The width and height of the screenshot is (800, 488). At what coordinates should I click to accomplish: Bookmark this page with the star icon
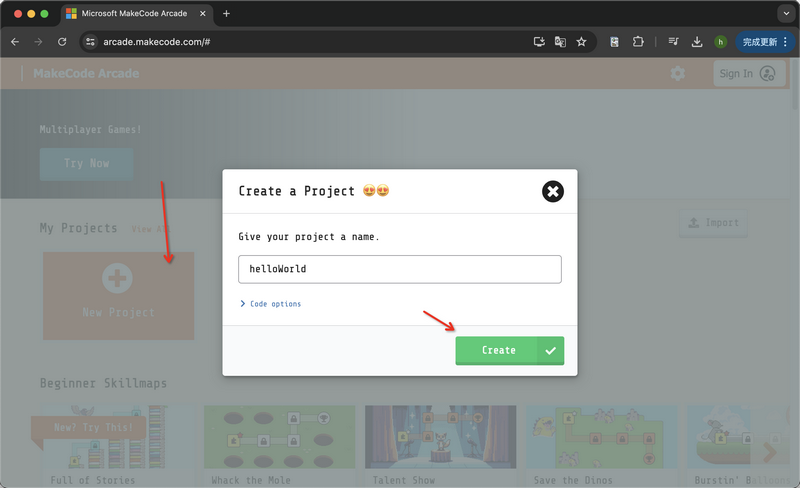tap(581, 42)
